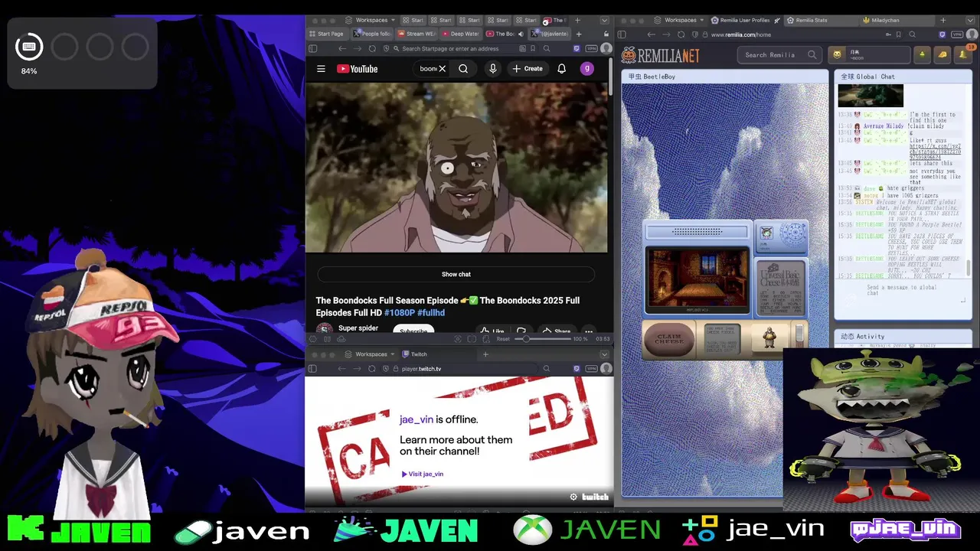Clear the YouTube search text with X
The image size is (980, 551).
pyautogui.click(x=442, y=69)
